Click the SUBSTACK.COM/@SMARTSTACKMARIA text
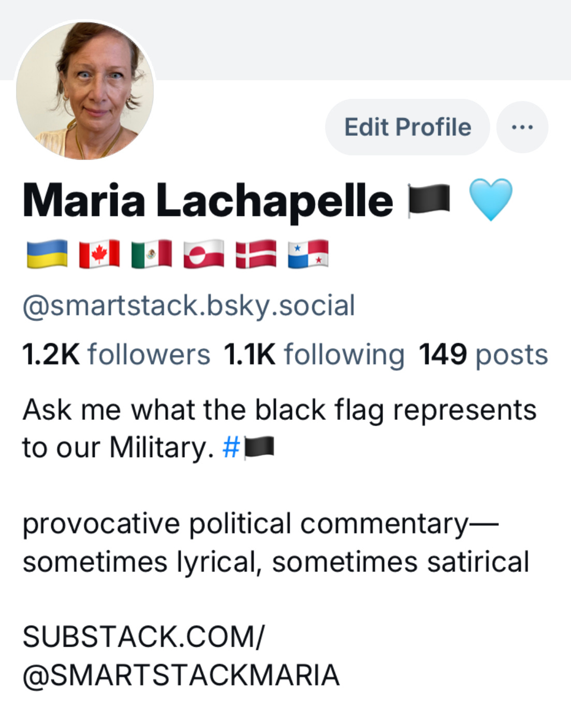Image resolution: width=571 pixels, height=728 pixels. click(x=181, y=656)
